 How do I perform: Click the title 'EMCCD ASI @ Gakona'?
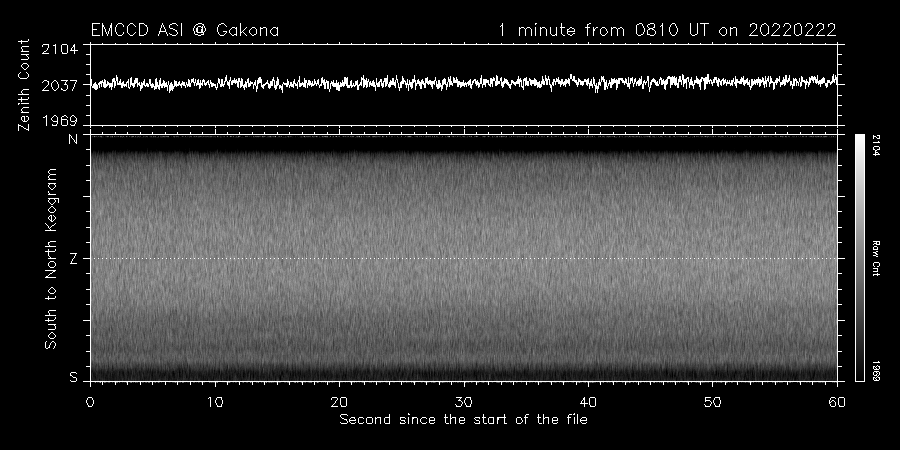point(185,30)
